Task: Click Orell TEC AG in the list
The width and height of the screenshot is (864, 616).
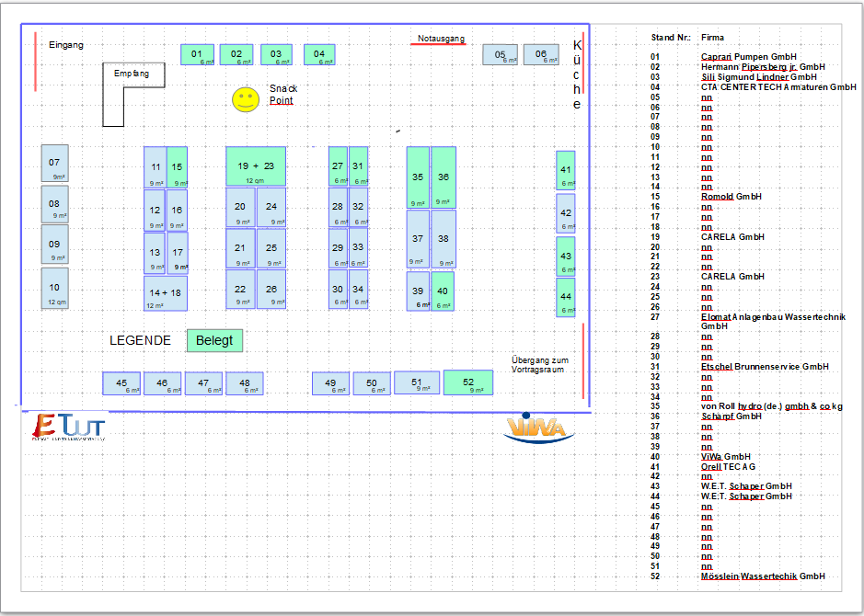Action: [x=728, y=467]
